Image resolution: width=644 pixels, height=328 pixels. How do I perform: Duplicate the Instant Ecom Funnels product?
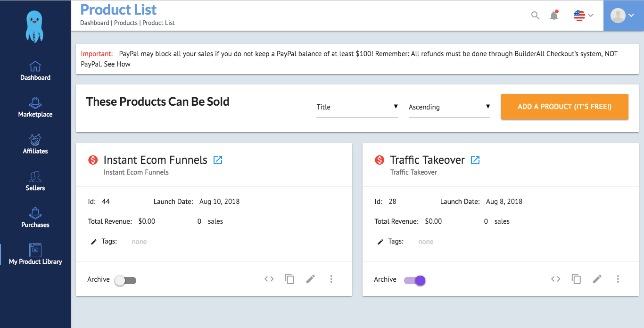click(289, 279)
